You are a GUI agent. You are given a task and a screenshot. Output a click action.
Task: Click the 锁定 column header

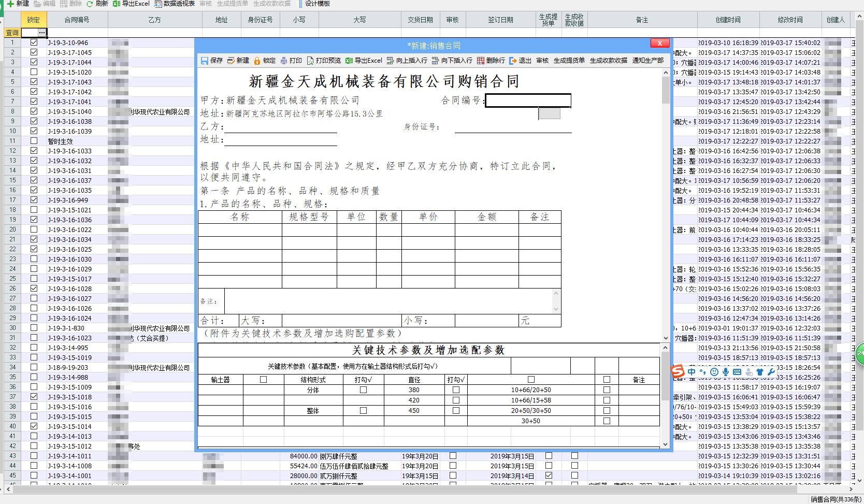tap(34, 20)
